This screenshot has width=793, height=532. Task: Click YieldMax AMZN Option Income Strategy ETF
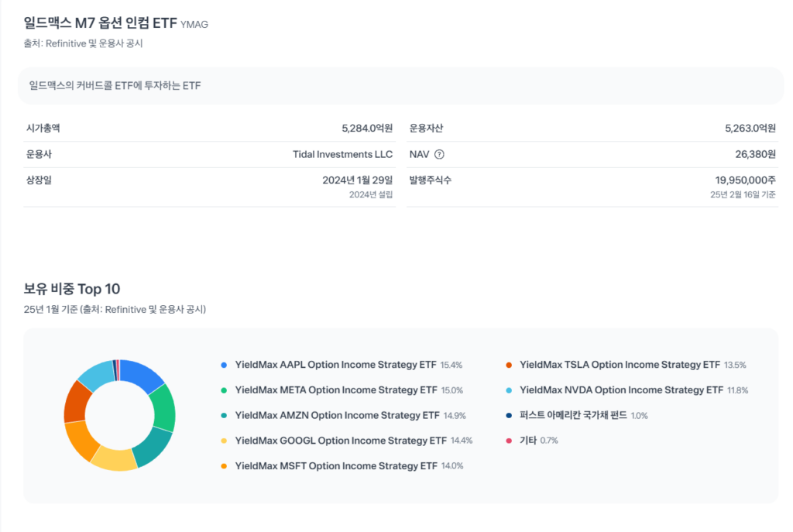click(338, 415)
